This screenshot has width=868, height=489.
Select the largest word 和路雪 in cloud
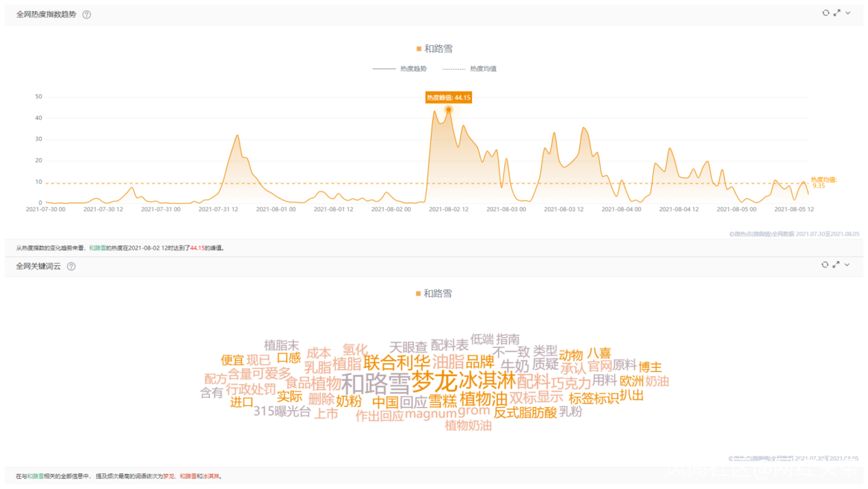[x=376, y=383]
